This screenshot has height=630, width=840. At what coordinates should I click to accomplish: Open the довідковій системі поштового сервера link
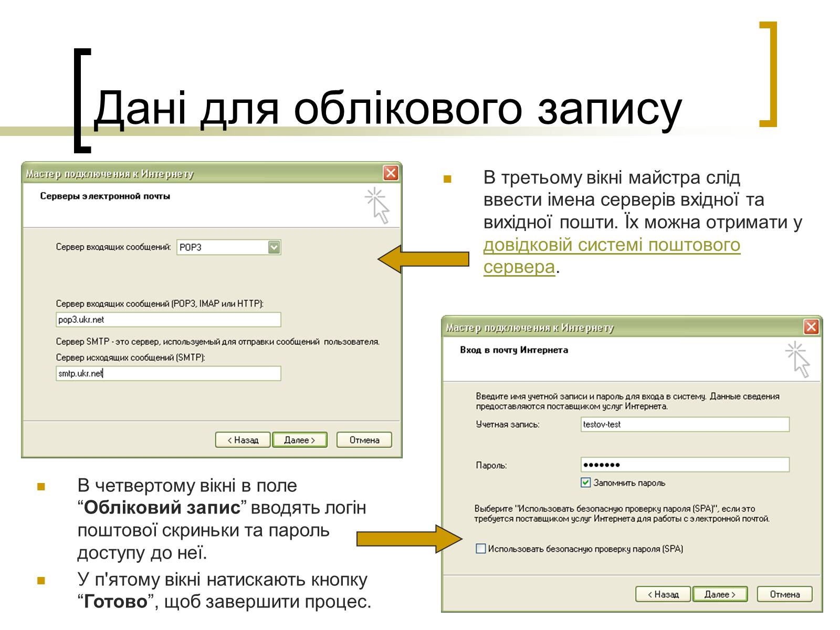(x=612, y=256)
